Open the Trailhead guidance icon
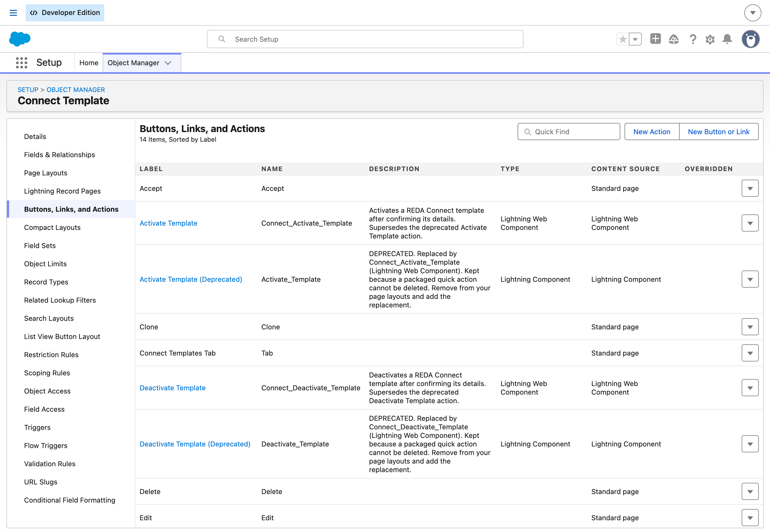The image size is (770, 532). [674, 39]
